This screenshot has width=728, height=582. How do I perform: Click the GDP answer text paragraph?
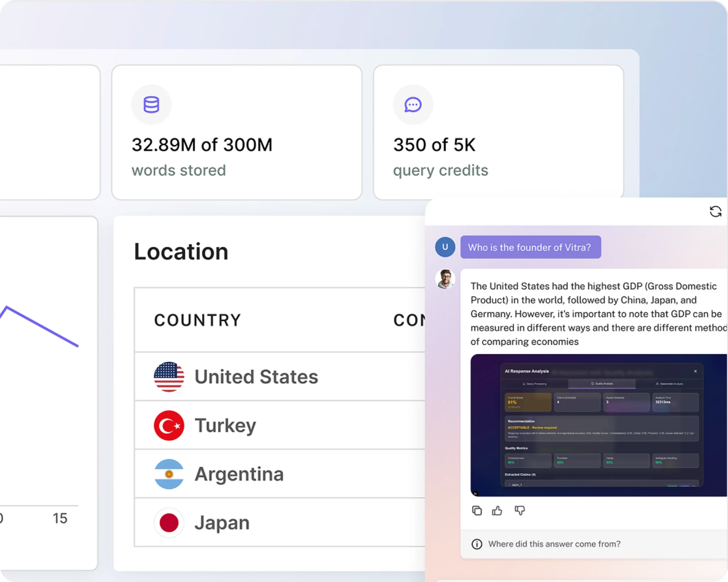tap(599, 314)
